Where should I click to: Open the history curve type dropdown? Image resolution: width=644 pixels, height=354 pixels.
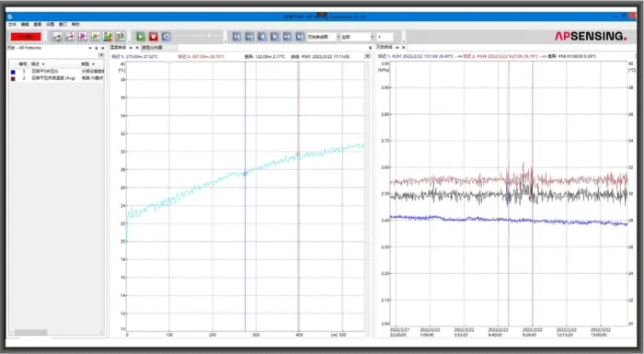(x=338, y=37)
